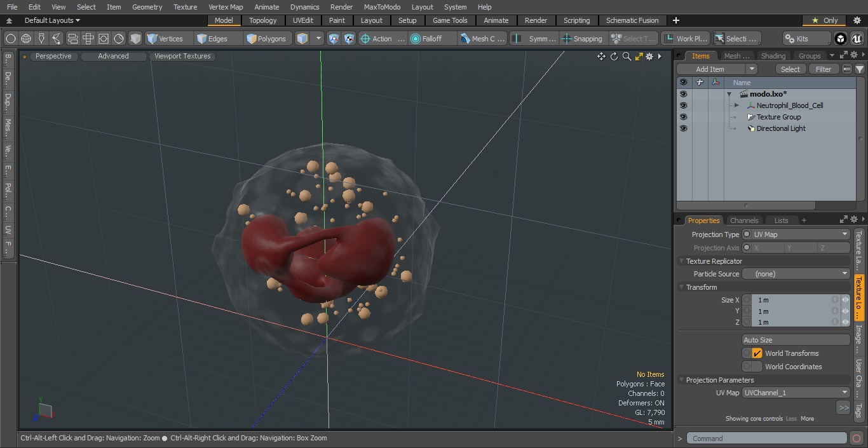This screenshot has height=448, width=868.
Task: Click the Viewport Textures button
Action: coord(182,56)
